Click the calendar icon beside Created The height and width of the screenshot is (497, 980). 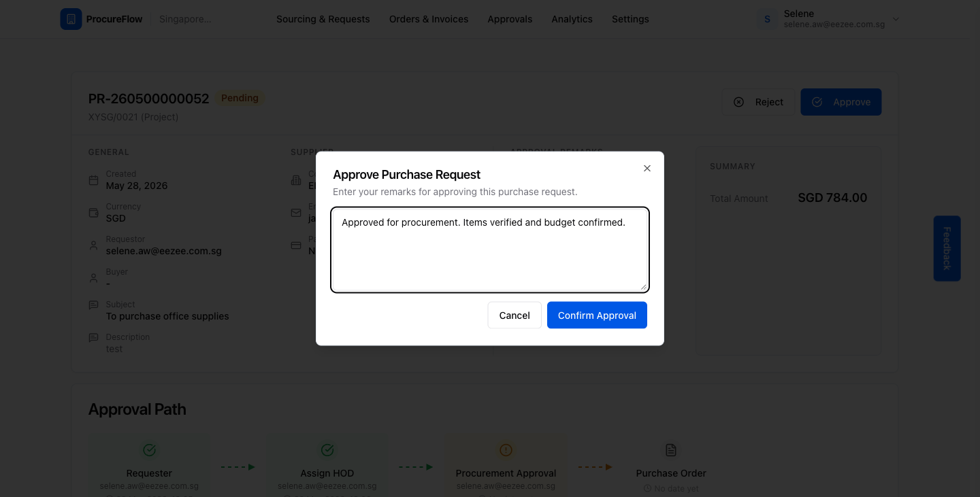click(x=94, y=180)
